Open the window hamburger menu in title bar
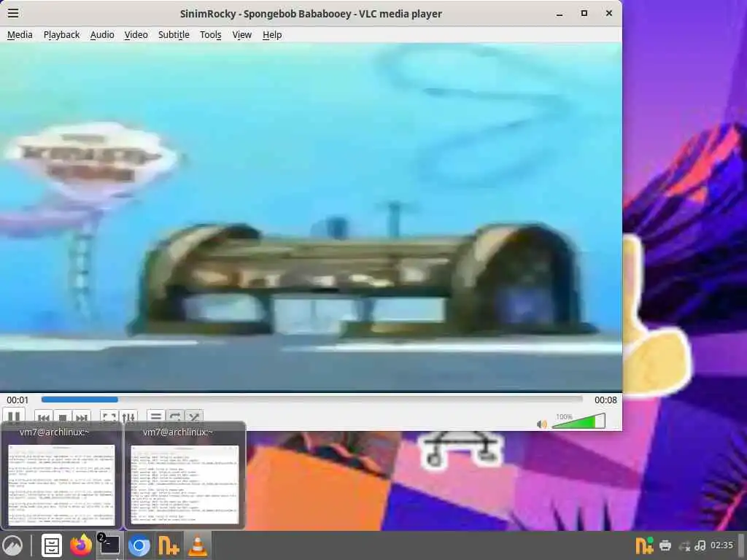 point(13,13)
